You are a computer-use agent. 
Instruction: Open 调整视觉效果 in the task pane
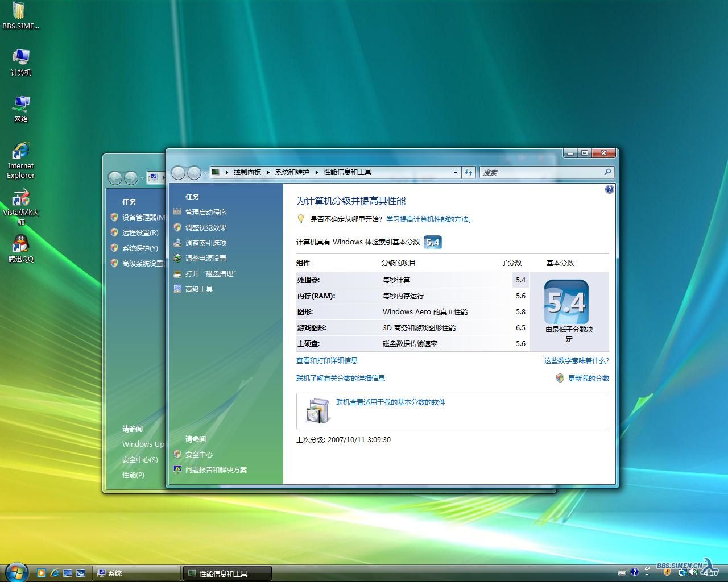click(x=206, y=227)
